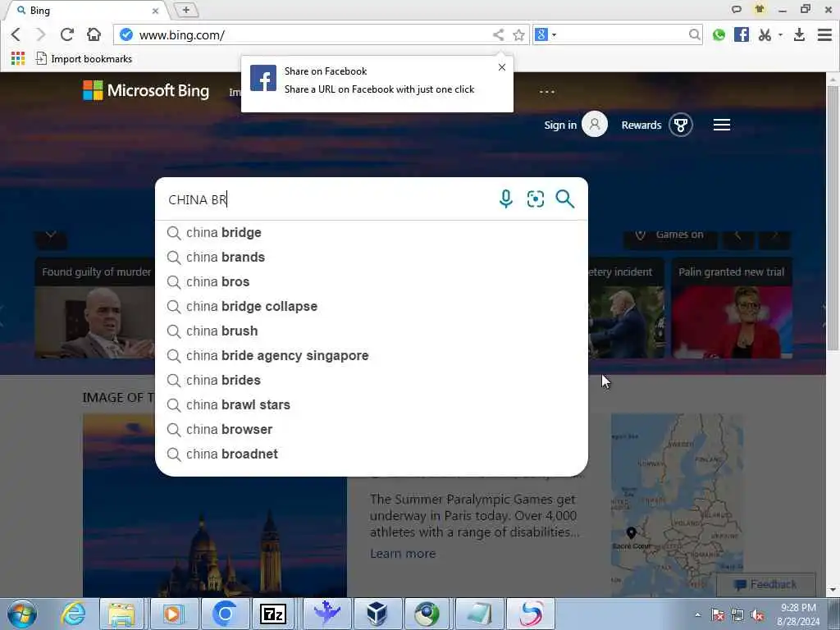Click the browser back arrow
Viewport: 840px width, 630px height.
(16, 34)
